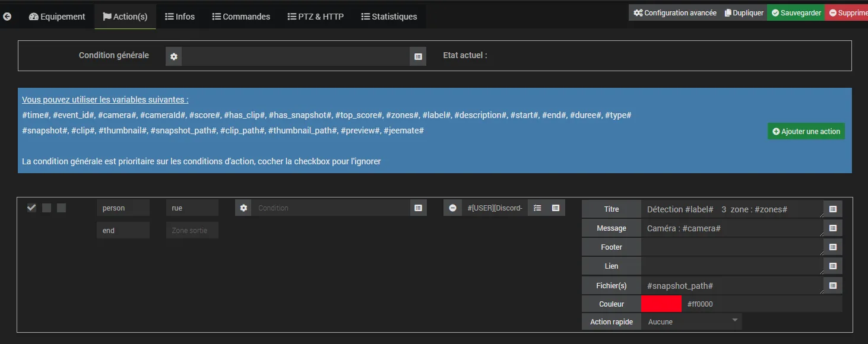Click the 'rue' zone field

point(192,208)
